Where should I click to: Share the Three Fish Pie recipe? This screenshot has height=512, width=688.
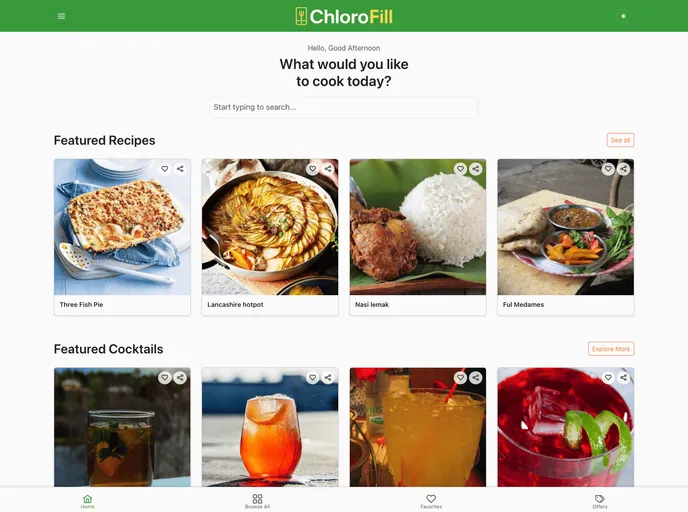pyautogui.click(x=180, y=169)
